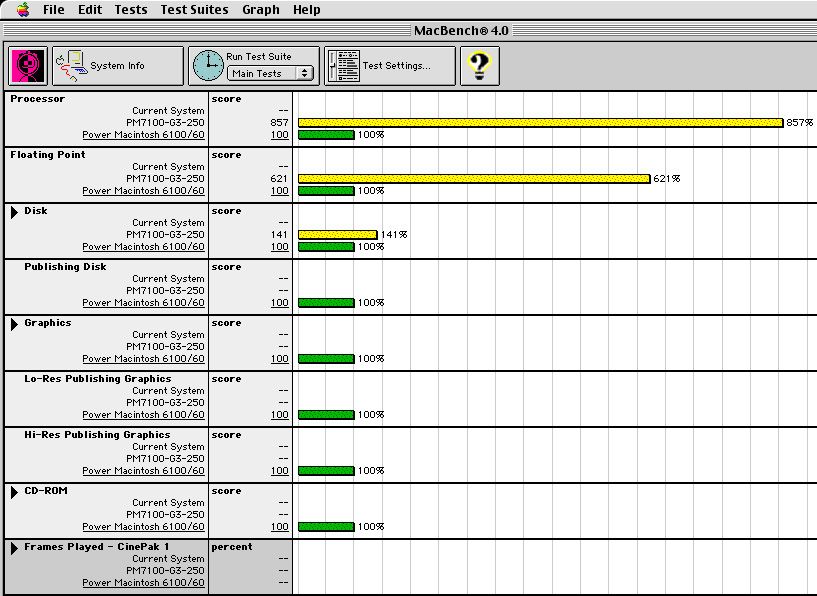Expand the CD-ROM test group
This screenshot has width=817, height=596.
(15, 492)
